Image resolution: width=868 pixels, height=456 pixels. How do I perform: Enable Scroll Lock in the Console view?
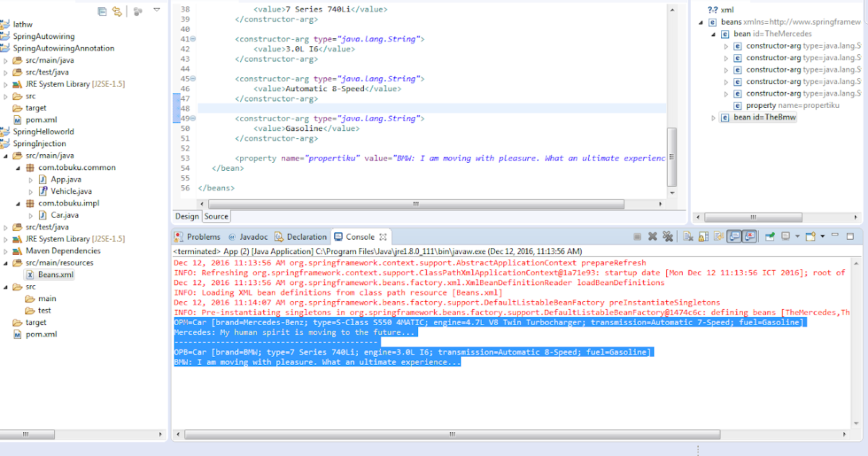coord(702,235)
